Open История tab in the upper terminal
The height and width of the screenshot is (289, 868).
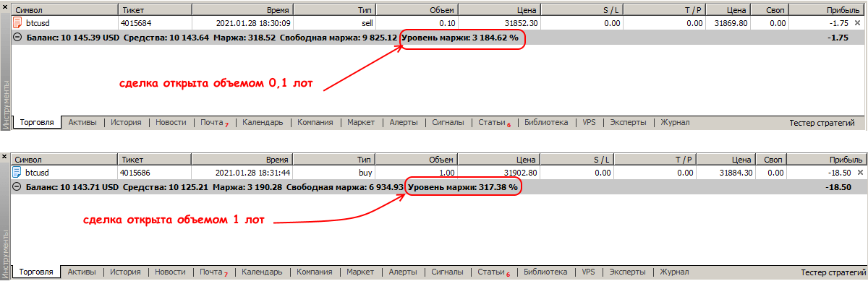(126, 123)
